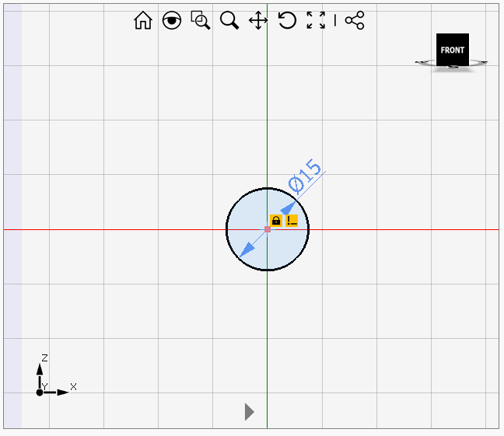
Task: Click the FRONT face of view cube
Action: tap(452, 50)
